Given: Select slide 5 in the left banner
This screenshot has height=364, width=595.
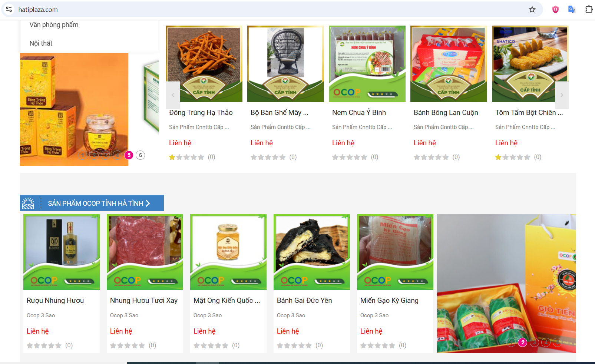Looking at the screenshot, I should point(129,155).
